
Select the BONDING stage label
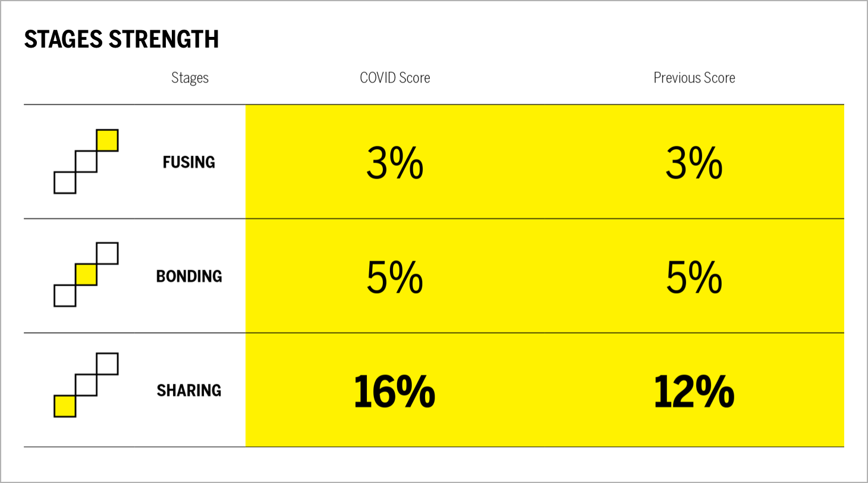[189, 276]
